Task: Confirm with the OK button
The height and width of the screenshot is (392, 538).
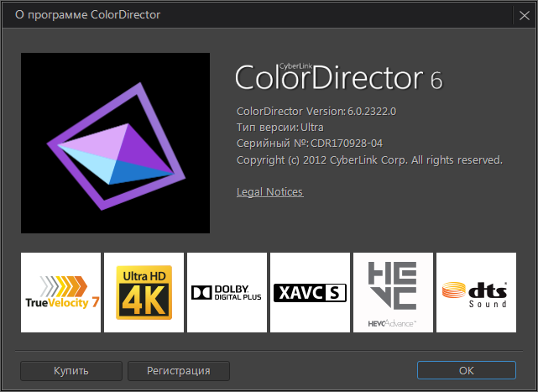Action: pos(467,370)
